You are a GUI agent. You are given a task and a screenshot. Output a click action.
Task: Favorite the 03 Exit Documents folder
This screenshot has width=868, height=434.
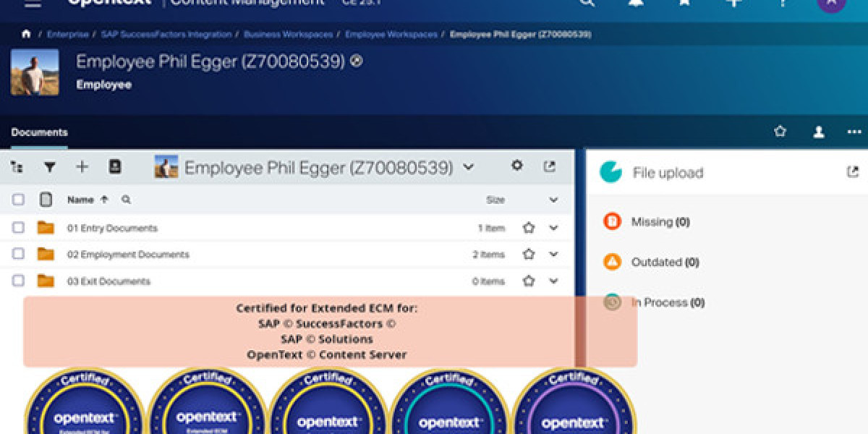tap(529, 281)
